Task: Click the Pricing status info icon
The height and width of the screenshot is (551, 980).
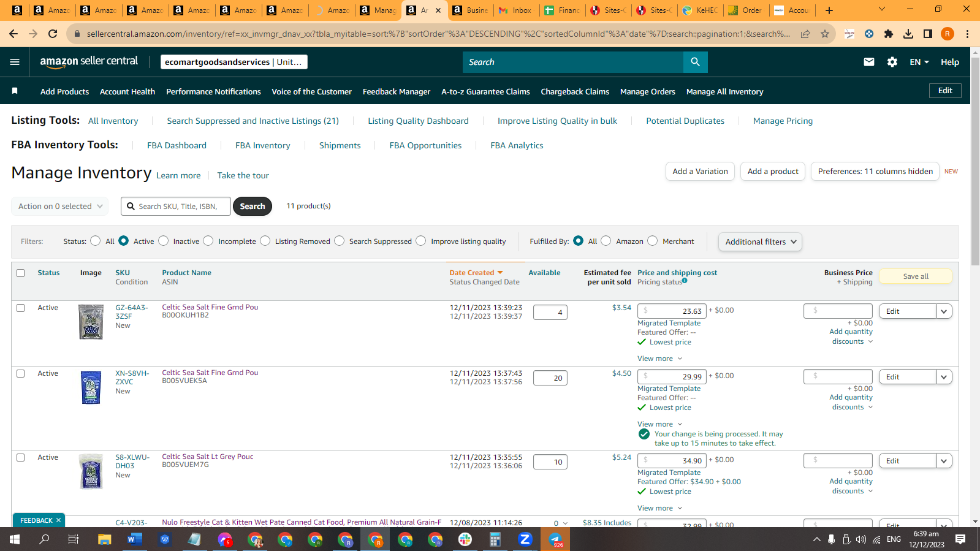Action: point(685,281)
